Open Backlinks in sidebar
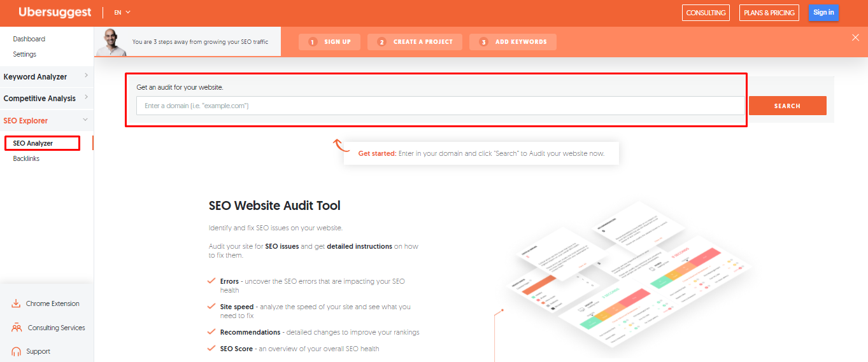This screenshot has width=868, height=362. tap(26, 158)
